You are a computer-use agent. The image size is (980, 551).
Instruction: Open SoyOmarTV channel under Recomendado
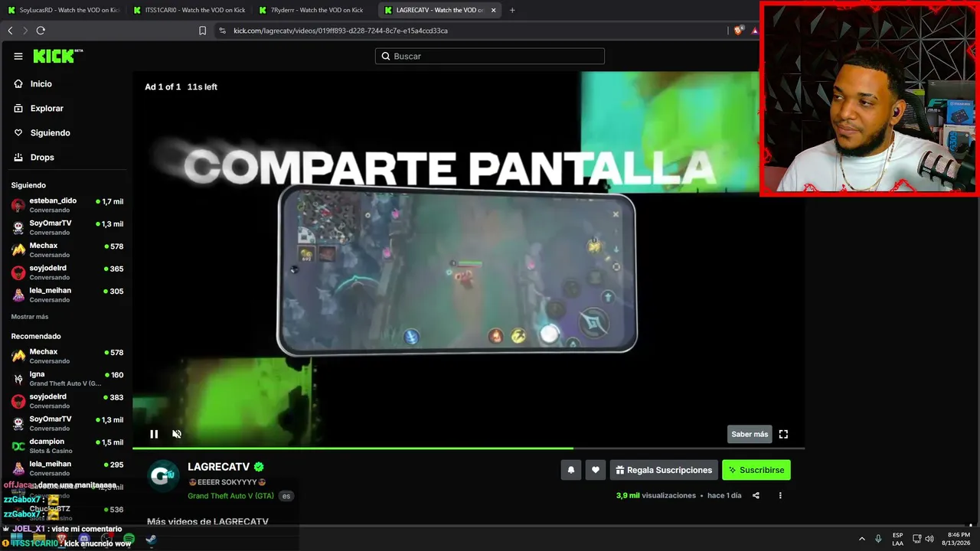point(67,423)
